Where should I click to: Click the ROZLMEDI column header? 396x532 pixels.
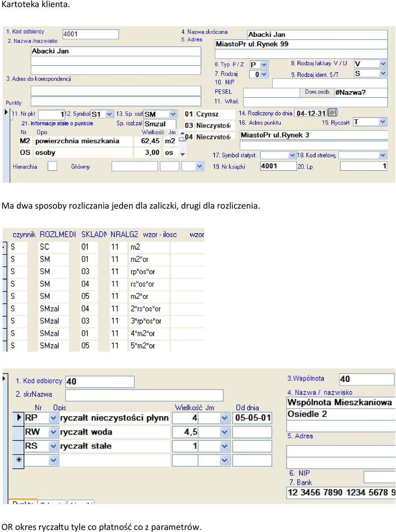pos(58,234)
